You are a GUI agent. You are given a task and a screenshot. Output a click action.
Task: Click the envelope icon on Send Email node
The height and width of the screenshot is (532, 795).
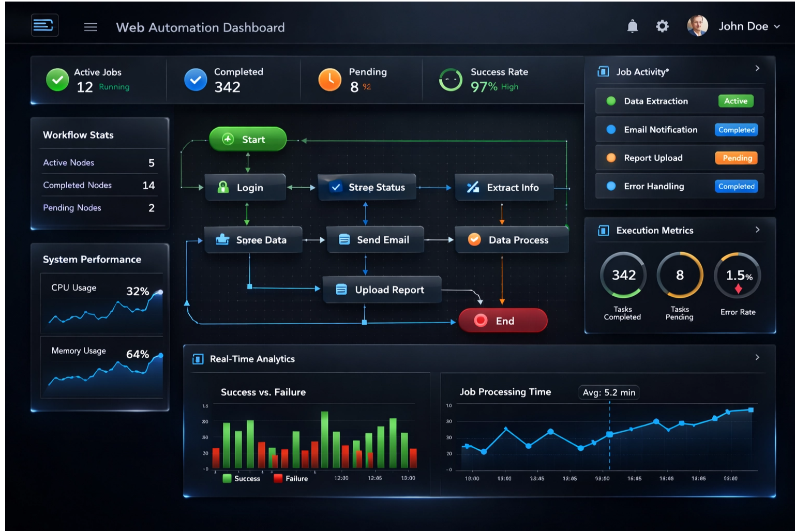click(344, 239)
